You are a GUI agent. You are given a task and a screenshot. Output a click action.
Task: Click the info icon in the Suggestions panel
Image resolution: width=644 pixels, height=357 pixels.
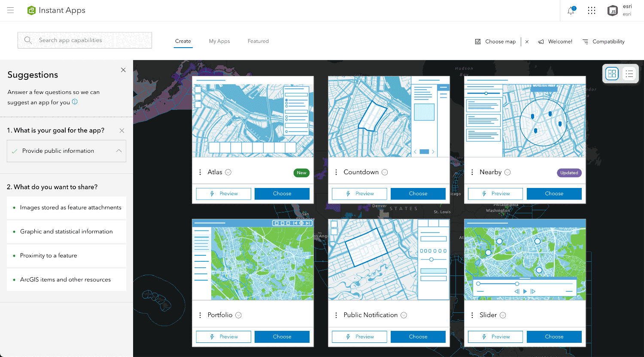point(75,102)
